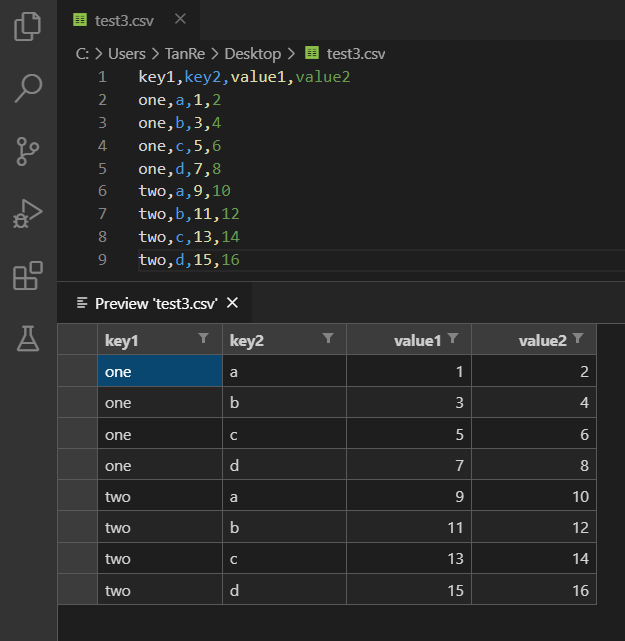This screenshot has width=625, height=641.
Task: Open filter for value1 column
Action: point(453,338)
